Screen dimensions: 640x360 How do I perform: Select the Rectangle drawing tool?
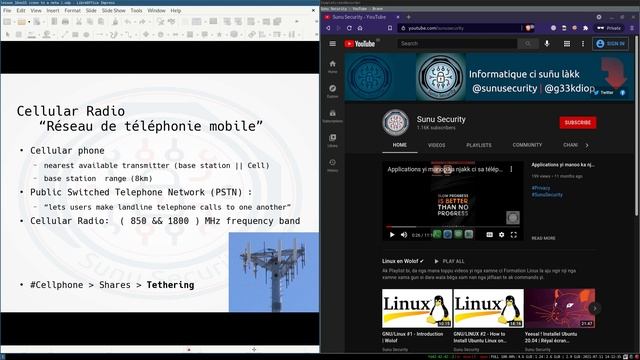[75, 35]
